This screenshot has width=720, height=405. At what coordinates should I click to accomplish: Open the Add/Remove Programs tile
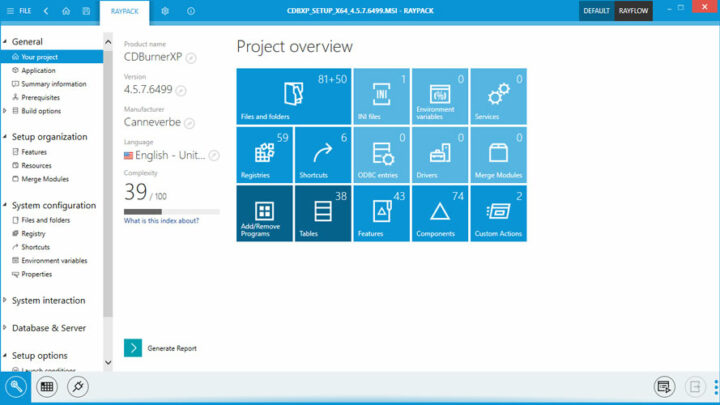click(265, 213)
